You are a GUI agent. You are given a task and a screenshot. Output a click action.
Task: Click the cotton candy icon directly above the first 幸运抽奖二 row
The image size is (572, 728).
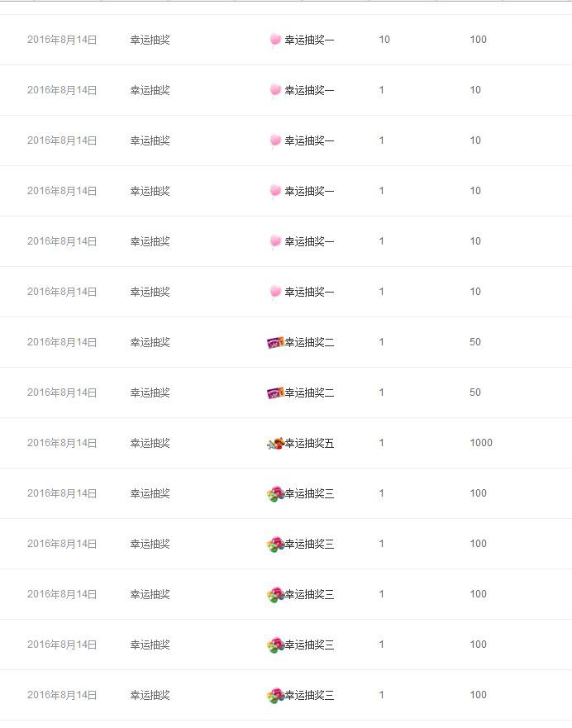point(275,293)
